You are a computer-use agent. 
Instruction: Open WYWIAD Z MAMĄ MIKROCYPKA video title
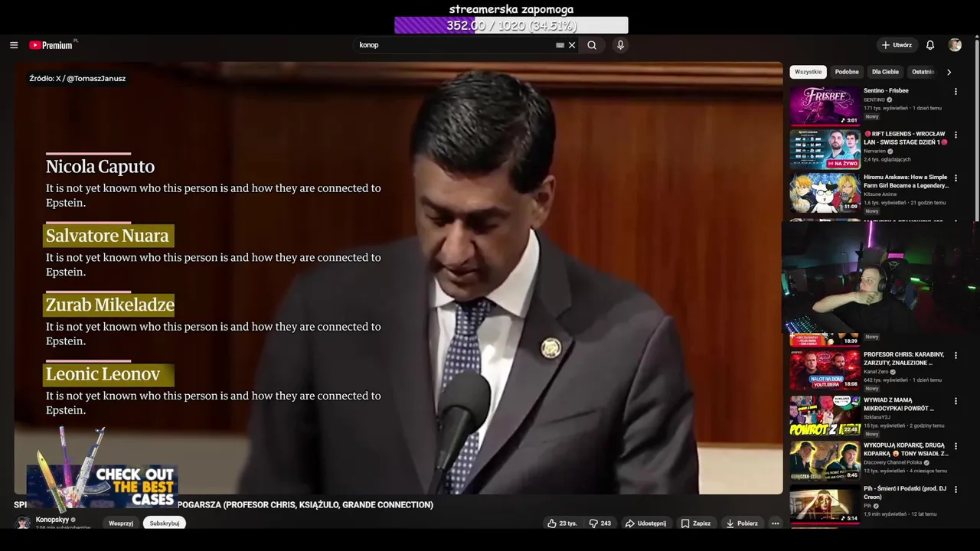[899, 404]
